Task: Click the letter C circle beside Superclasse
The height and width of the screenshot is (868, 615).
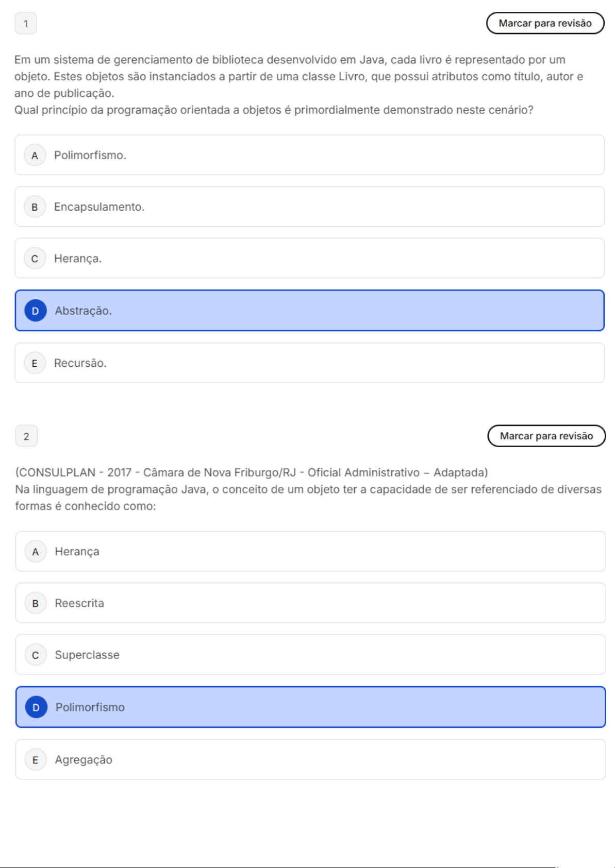Action: 36,655
